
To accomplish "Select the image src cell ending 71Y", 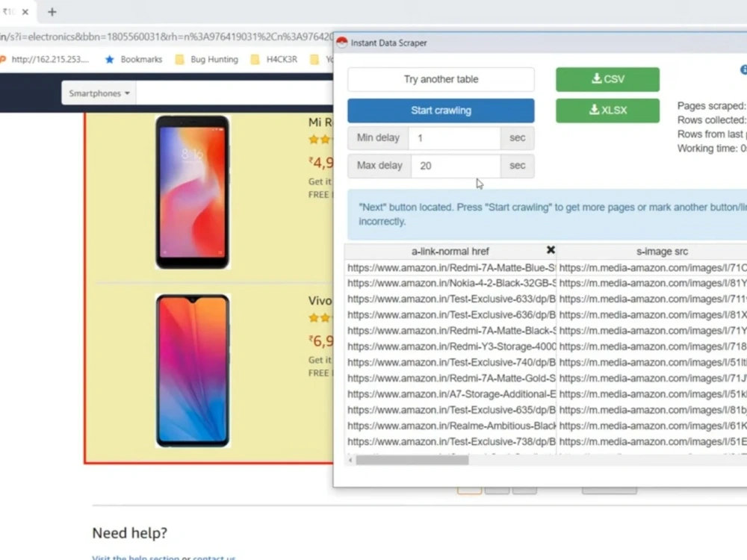I will [652, 331].
